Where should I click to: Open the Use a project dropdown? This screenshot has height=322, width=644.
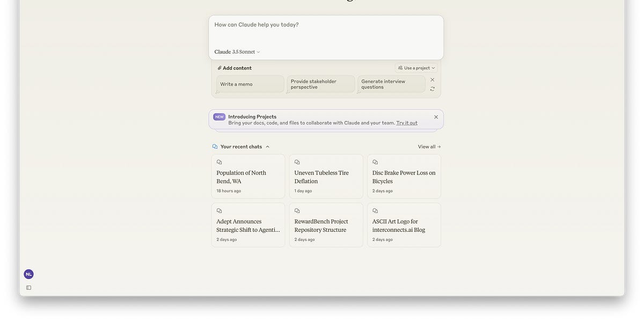pyautogui.click(x=416, y=68)
